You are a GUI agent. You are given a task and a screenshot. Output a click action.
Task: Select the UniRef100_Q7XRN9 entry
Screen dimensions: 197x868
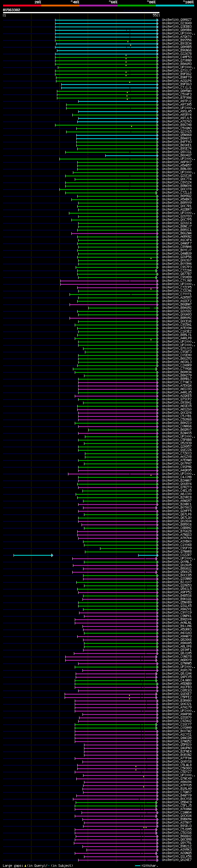click(x=177, y=61)
